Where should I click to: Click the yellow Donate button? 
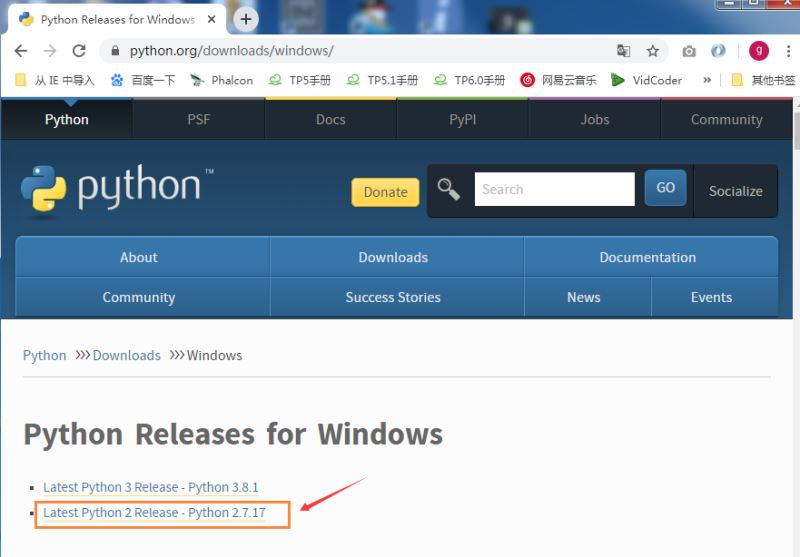coord(385,192)
